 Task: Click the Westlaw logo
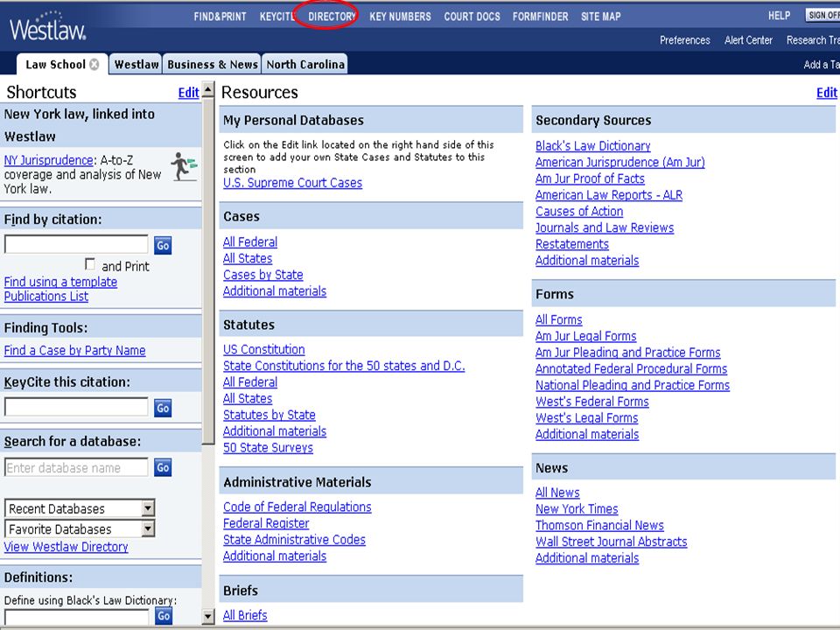click(47, 25)
